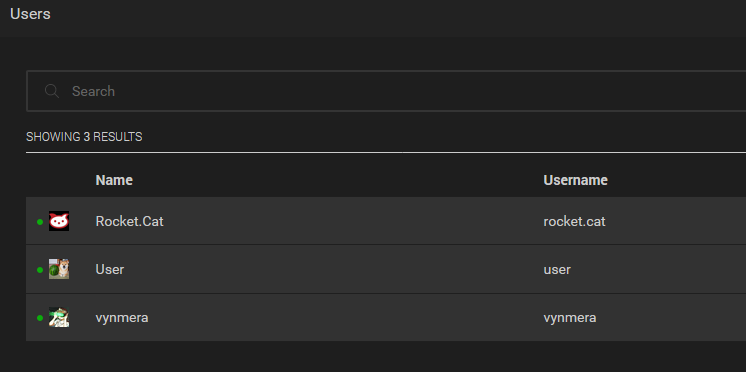Click the Rocket.Cat avatar image
The height and width of the screenshot is (372, 746).
click(x=59, y=221)
